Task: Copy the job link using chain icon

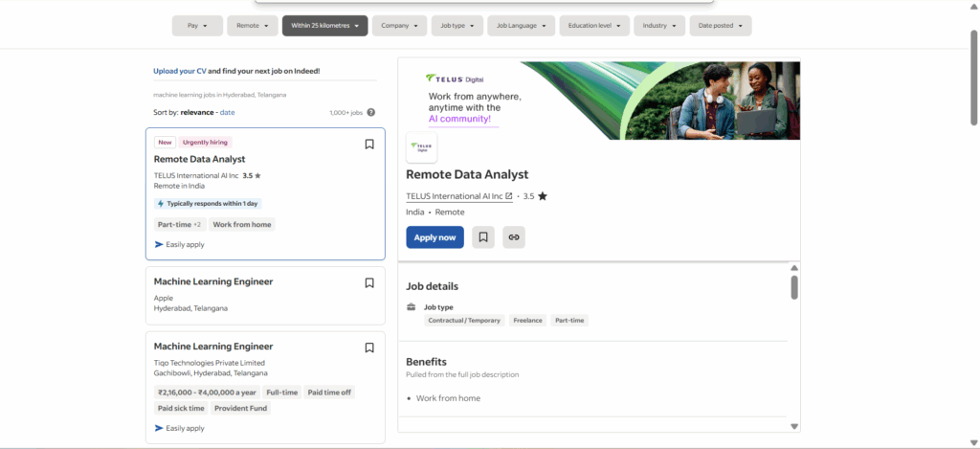Action: (514, 237)
